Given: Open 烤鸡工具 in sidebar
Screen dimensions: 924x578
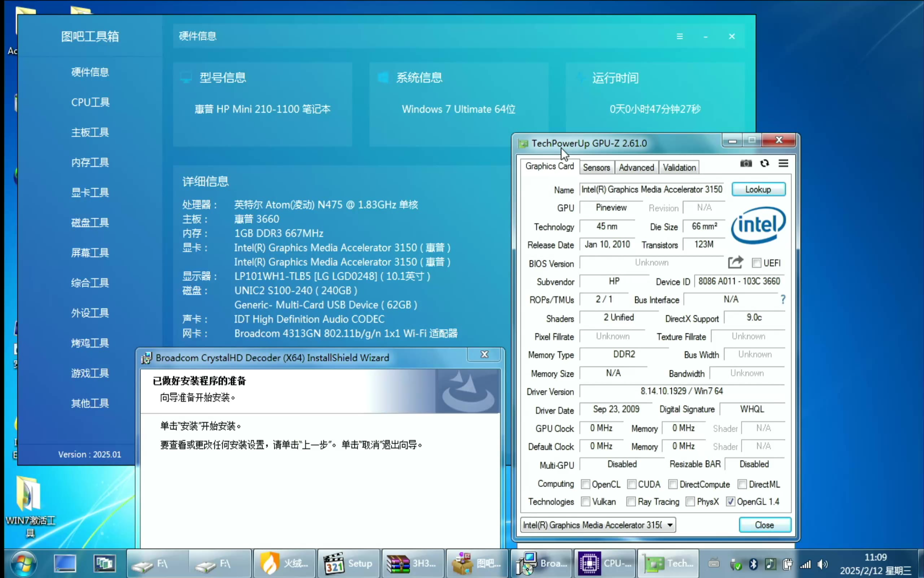Looking at the screenshot, I should pyautogui.click(x=90, y=343).
